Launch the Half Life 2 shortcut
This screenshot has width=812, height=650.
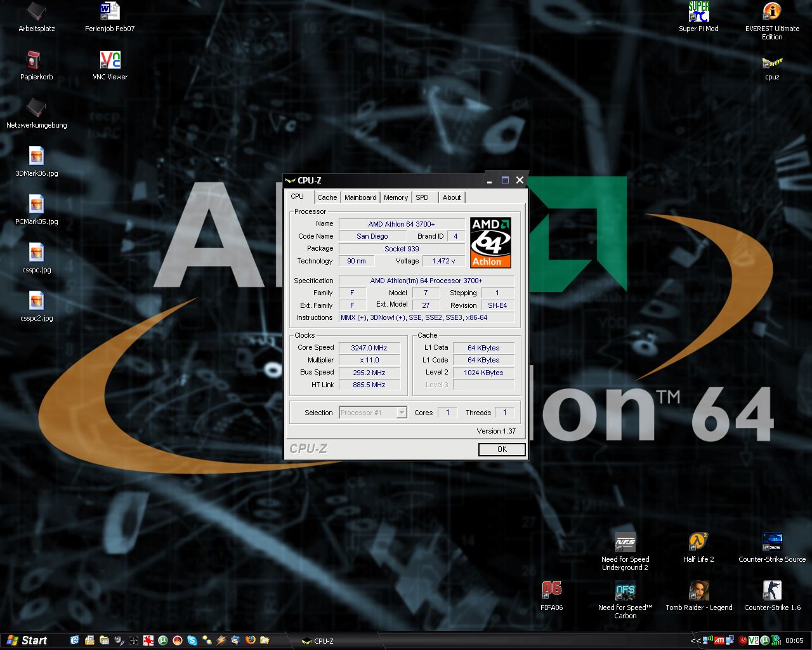[698, 547]
